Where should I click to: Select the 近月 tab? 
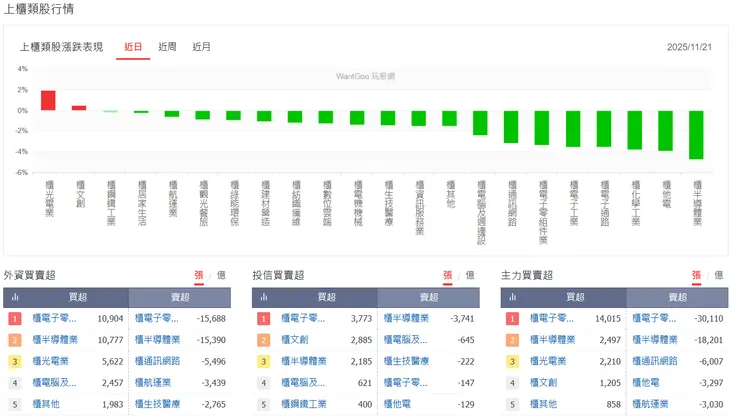pyautogui.click(x=202, y=47)
